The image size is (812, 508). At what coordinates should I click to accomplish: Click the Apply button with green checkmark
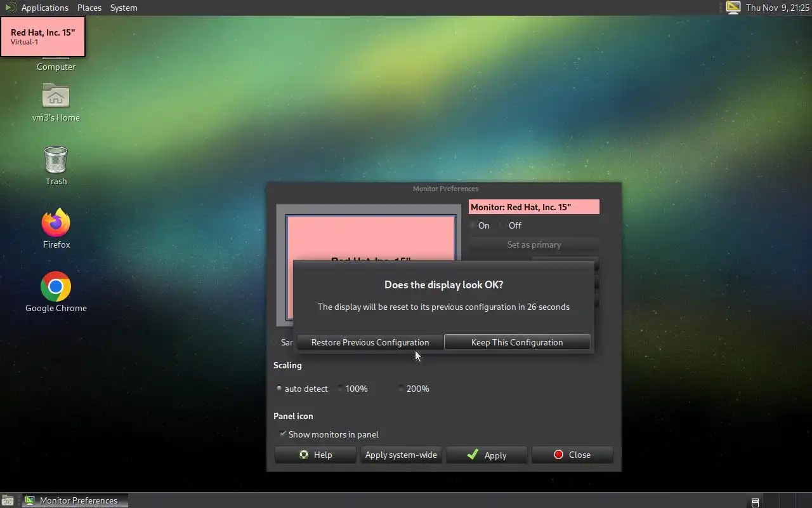click(x=487, y=455)
